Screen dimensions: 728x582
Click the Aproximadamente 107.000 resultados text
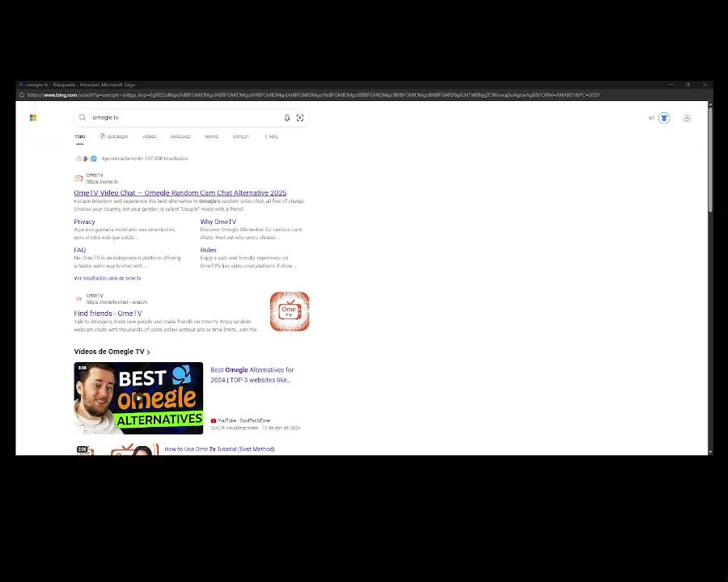[x=145, y=158]
